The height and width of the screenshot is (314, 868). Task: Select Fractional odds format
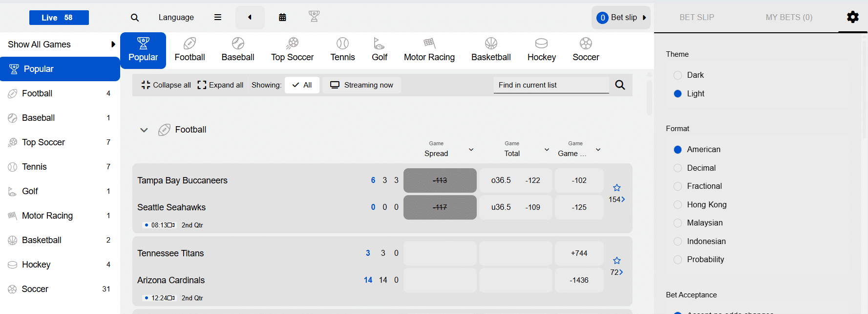coord(677,186)
